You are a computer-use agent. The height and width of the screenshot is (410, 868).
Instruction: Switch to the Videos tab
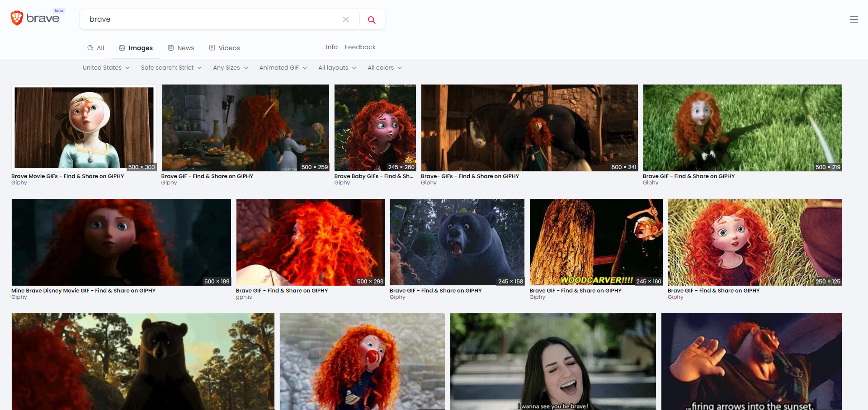tap(225, 48)
